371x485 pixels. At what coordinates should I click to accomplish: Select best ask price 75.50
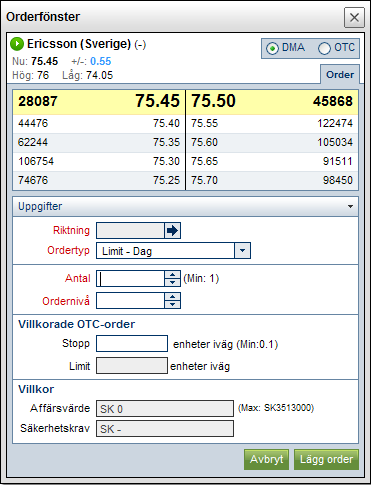coord(213,101)
